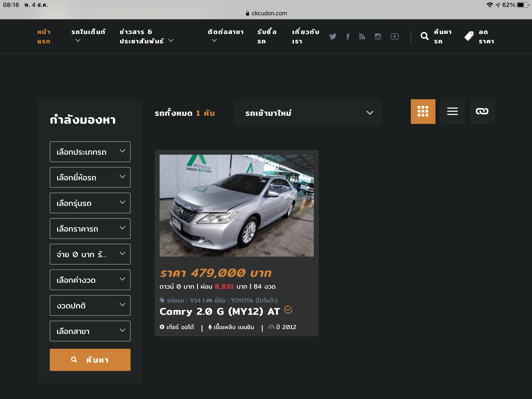532x399 pixels.
Task: Open the Camry 2.0 G title link
Action: click(219, 312)
